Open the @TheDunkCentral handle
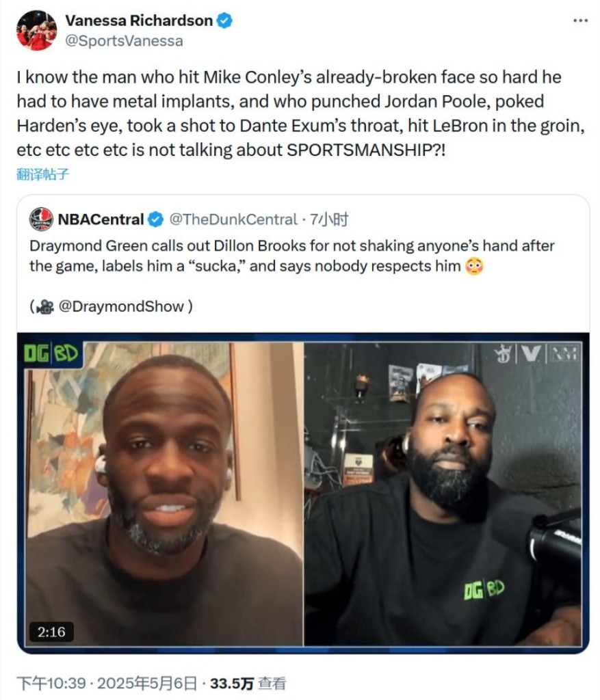 (233, 219)
